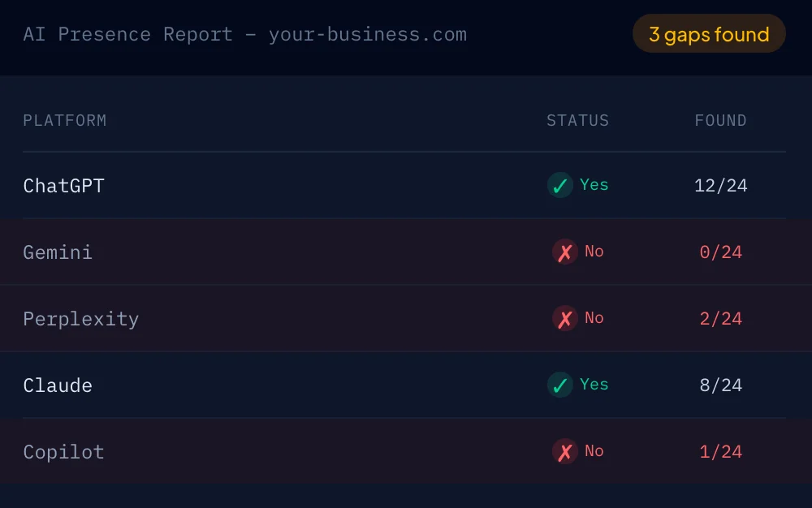Click the Gemini platform name
Image resolution: width=812 pixels, height=508 pixels.
click(x=58, y=252)
